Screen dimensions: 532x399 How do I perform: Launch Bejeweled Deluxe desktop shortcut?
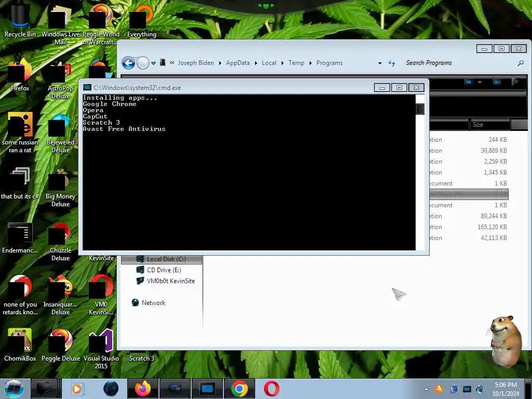pyautogui.click(x=60, y=134)
